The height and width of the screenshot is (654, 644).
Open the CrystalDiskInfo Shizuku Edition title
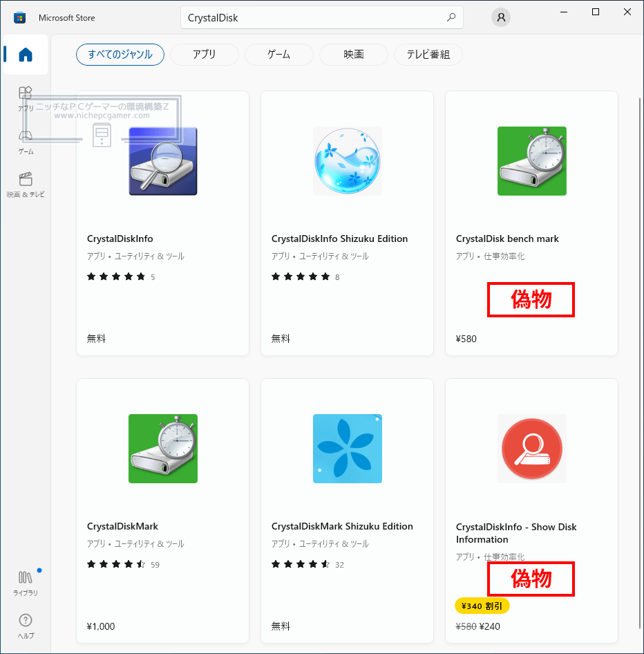click(340, 239)
